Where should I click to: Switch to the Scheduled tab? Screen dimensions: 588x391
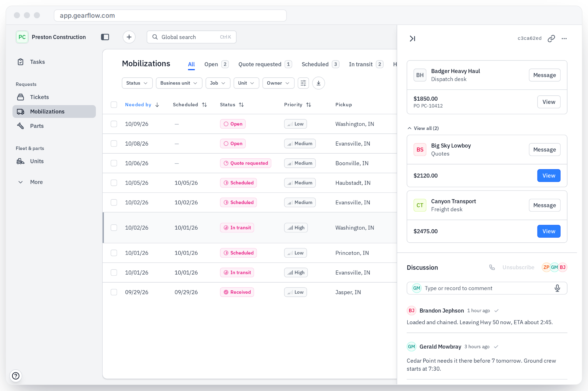tap(320, 64)
